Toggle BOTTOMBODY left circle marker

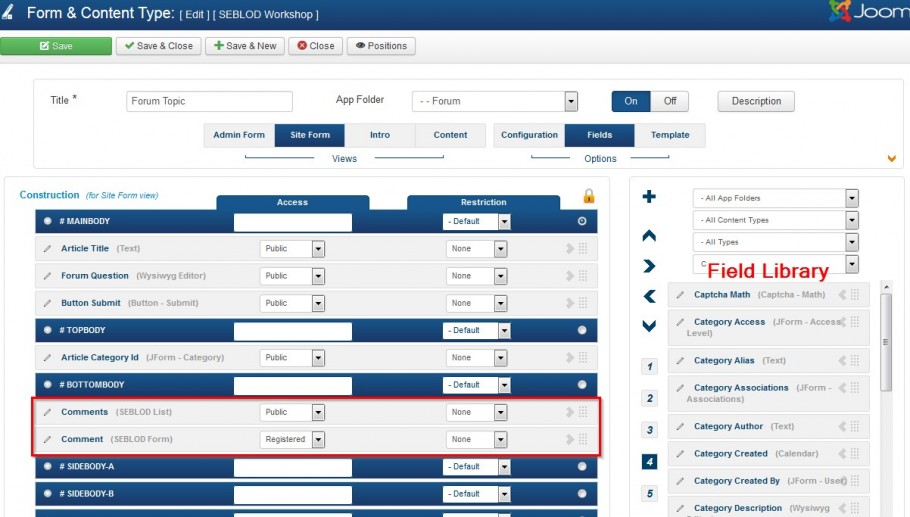[x=48, y=385]
